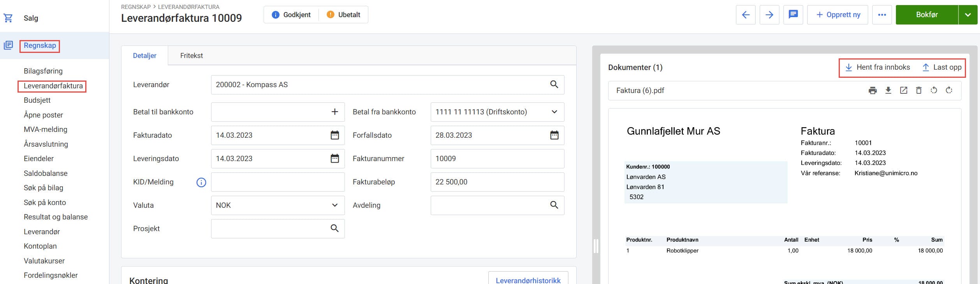Open Saldobalanse in the sidebar
Image resolution: width=980 pixels, height=284 pixels.
click(46, 173)
